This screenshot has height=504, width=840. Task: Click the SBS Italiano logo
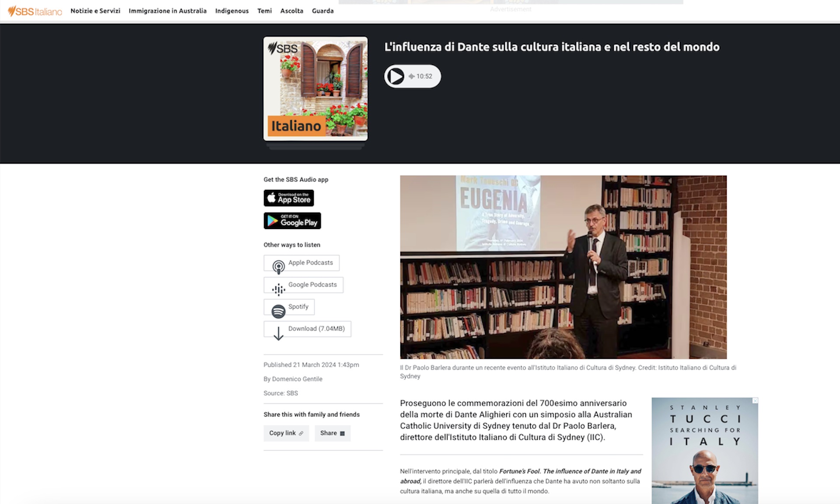[x=35, y=11]
